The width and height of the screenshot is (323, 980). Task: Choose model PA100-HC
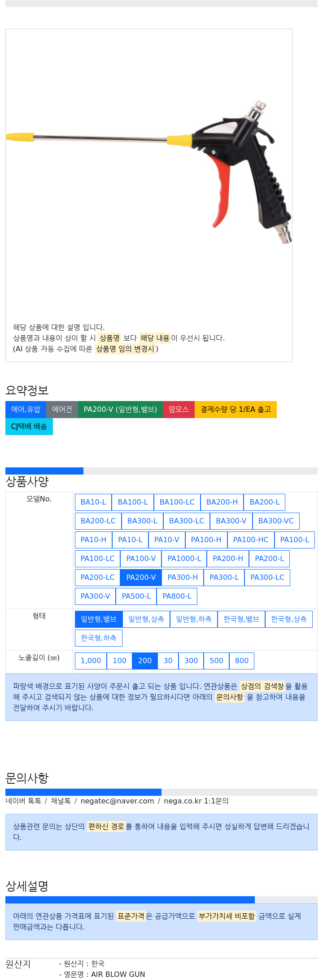251,540
